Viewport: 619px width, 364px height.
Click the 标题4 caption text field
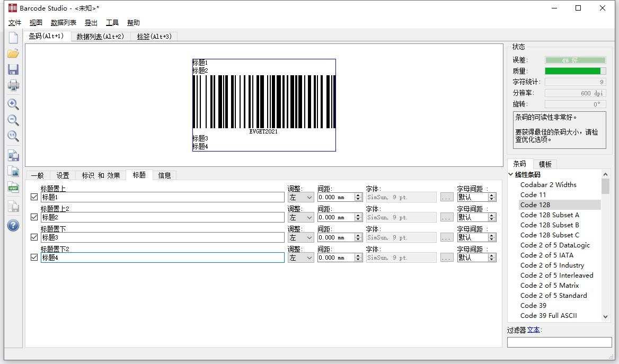tap(162, 258)
